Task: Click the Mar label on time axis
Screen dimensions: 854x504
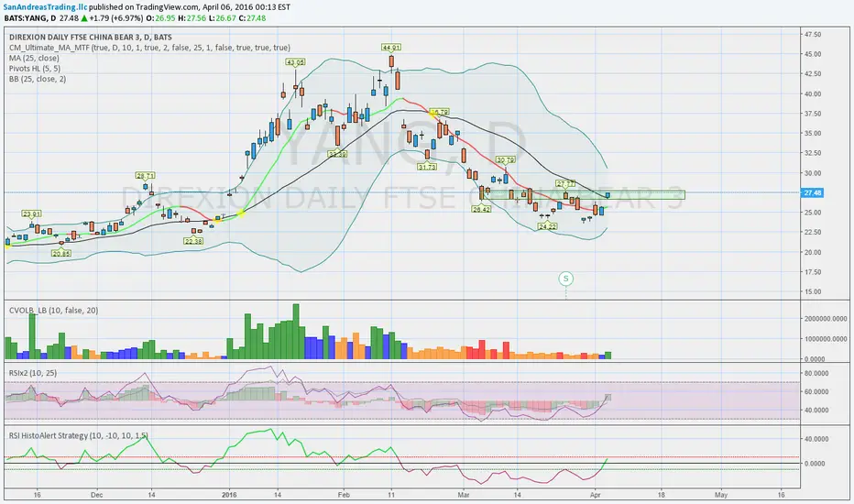Action: click(x=464, y=495)
